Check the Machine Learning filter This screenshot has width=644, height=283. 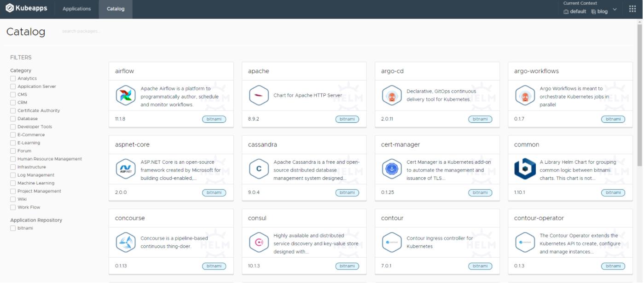coord(13,183)
